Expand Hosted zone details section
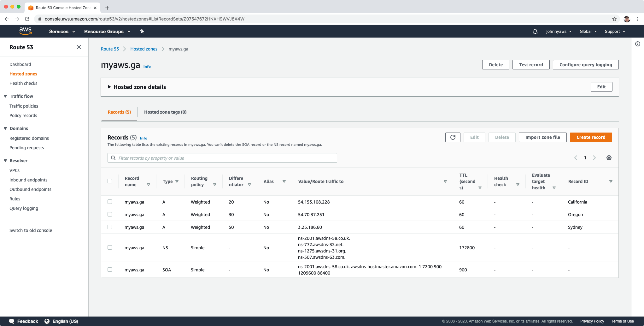This screenshot has width=644, height=326. (x=137, y=87)
